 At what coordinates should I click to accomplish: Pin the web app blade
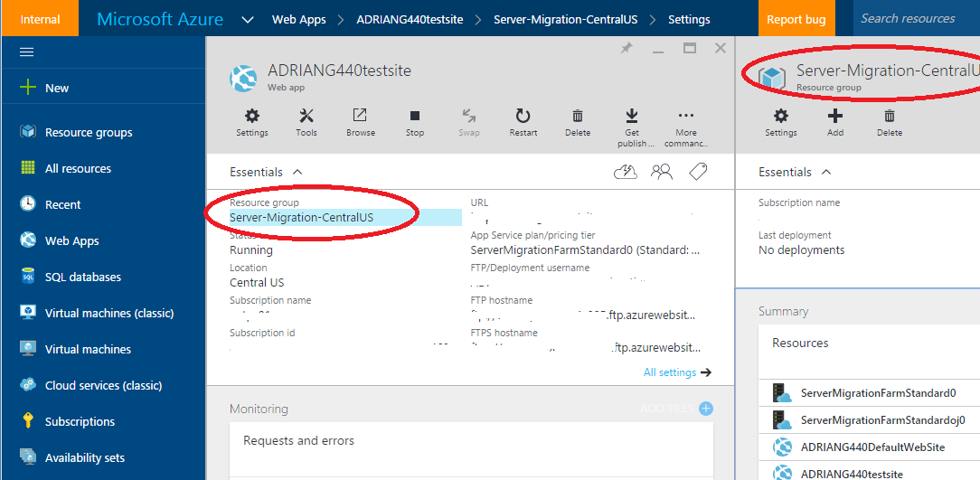click(x=627, y=48)
